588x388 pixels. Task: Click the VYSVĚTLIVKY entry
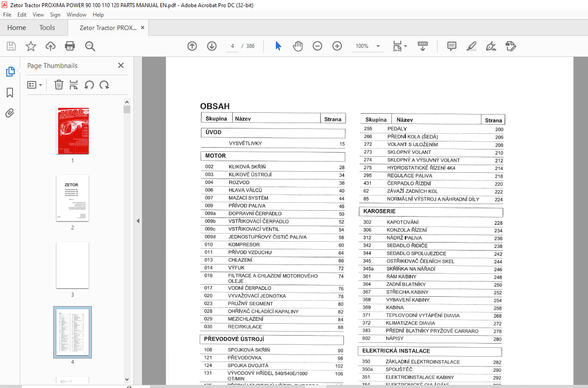(245, 144)
